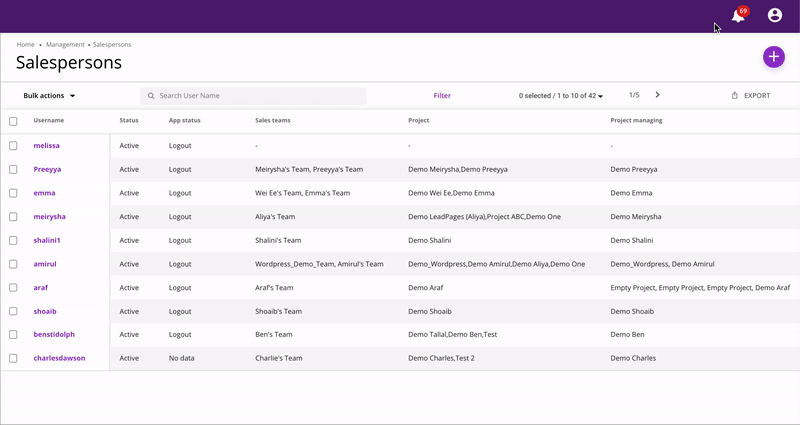
Task: Navigate to Home breadcrumb
Action: (25, 45)
